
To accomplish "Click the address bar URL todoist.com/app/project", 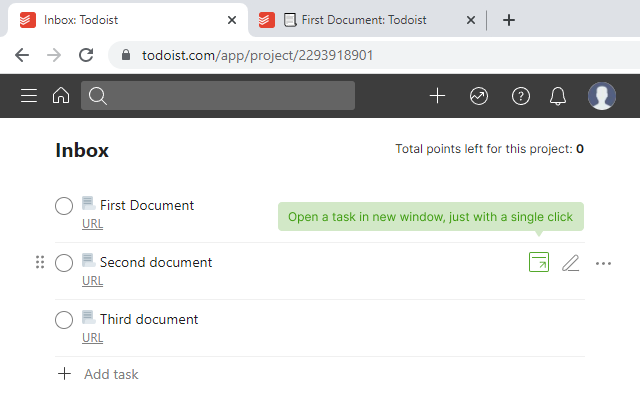I will tap(258, 56).
